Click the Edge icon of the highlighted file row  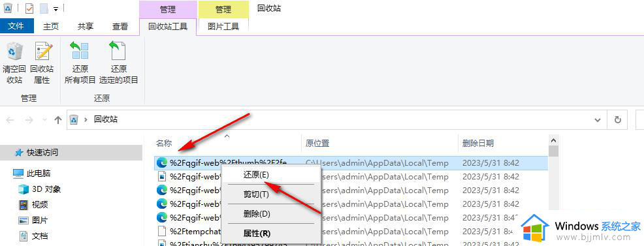(x=162, y=163)
